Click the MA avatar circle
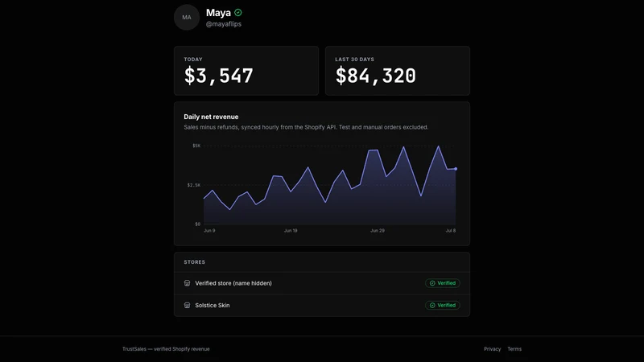Viewport: 644px width, 362px height. coord(187,17)
